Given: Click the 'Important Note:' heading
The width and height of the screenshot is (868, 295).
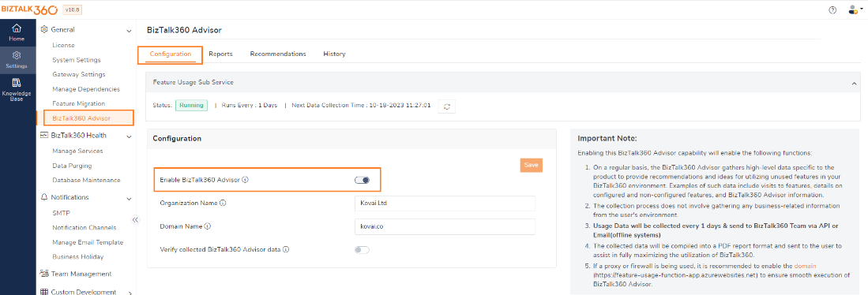Looking at the screenshot, I should [607, 138].
